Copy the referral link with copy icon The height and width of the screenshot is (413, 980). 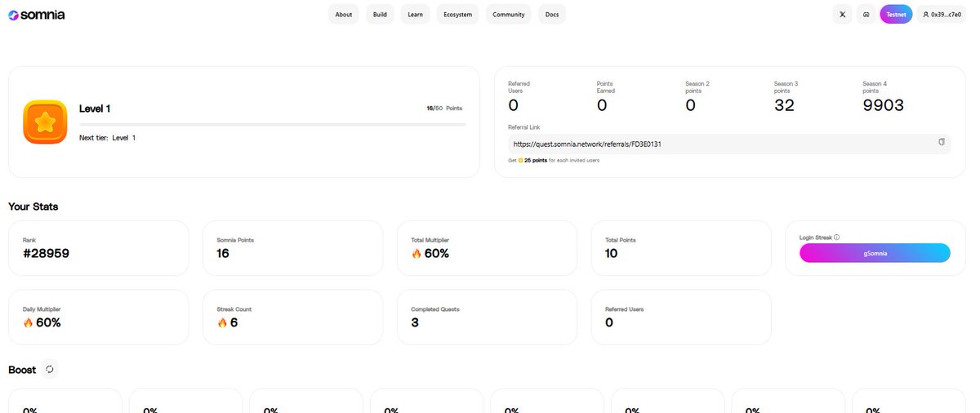pos(942,142)
